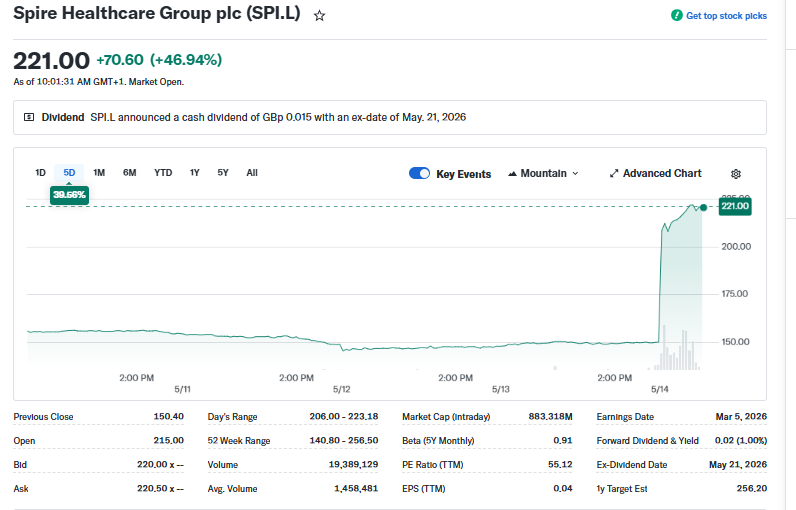Click the green top stock picks icon

click(x=676, y=15)
